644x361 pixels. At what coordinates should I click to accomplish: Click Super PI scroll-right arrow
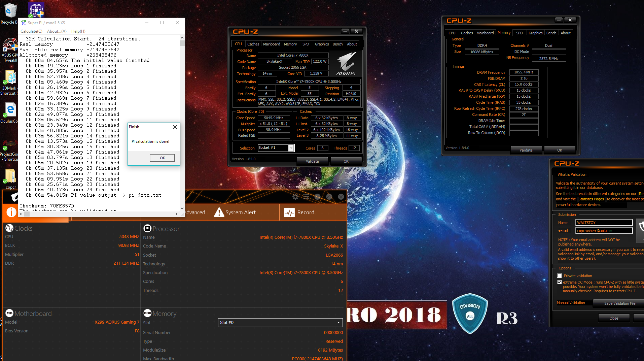click(177, 214)
